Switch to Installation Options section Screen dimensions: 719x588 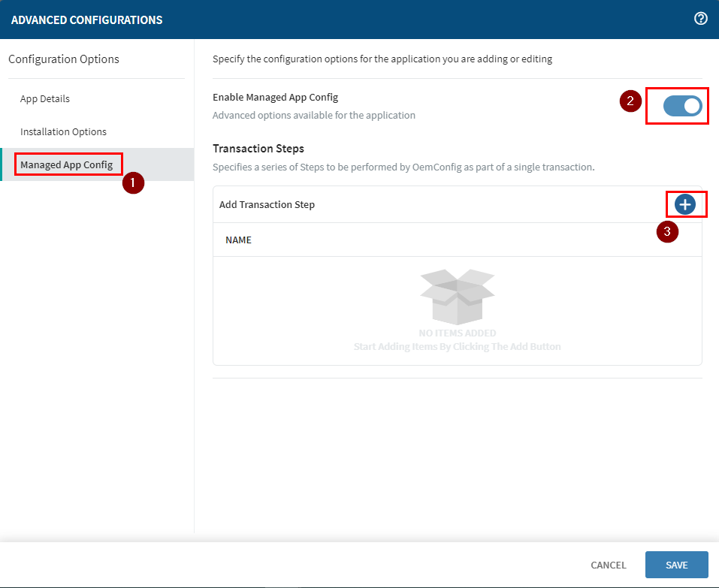(x=63, y=132)
